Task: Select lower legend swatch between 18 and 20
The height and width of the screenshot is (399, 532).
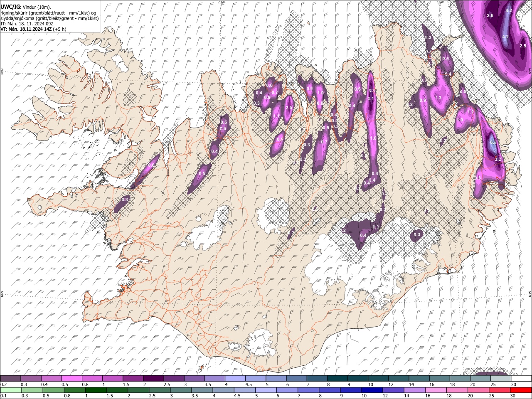Action: [456, 390]
